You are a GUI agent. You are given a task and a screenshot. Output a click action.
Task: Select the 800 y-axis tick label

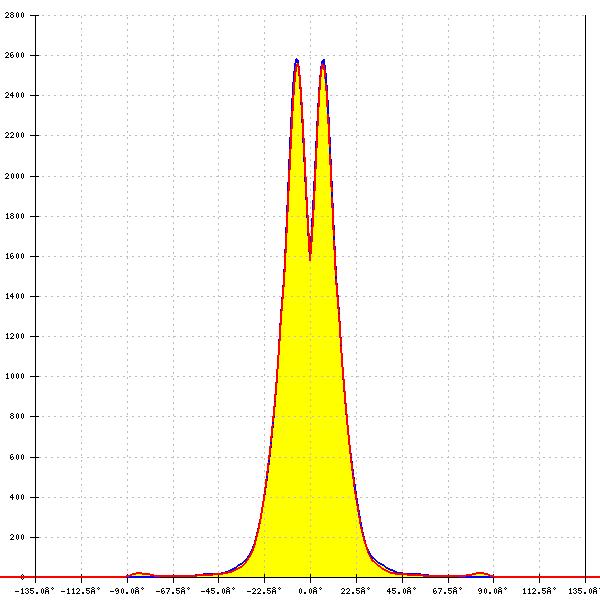coord(17,416)
